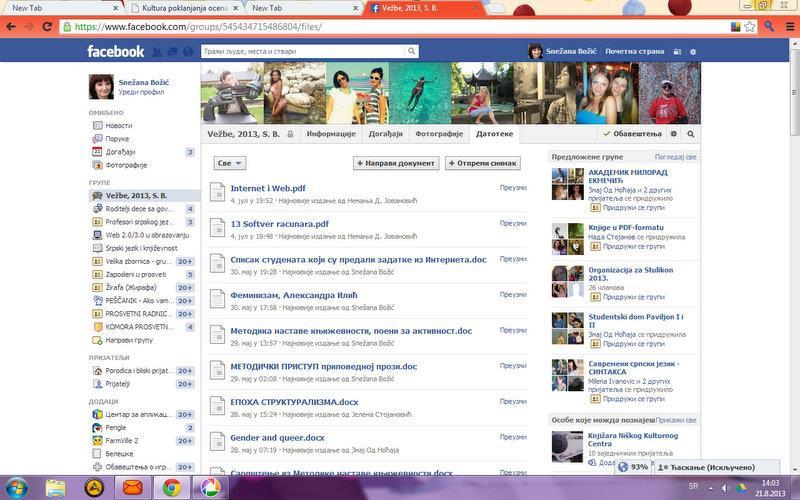Click volume icon in system tray

pyautogui.click(x=726, y=488)
